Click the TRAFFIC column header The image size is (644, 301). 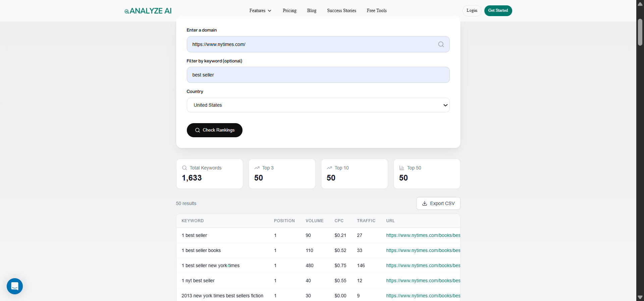pos(366,221)
